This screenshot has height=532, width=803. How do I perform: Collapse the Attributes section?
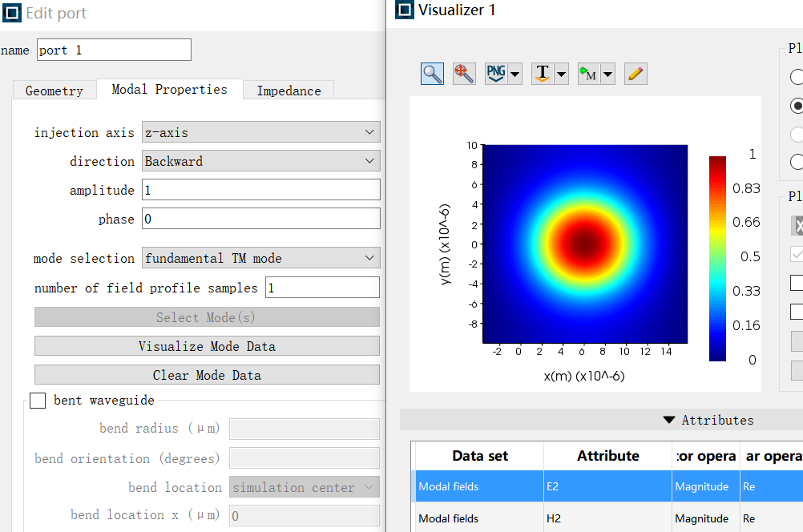[x=669, y=420]
